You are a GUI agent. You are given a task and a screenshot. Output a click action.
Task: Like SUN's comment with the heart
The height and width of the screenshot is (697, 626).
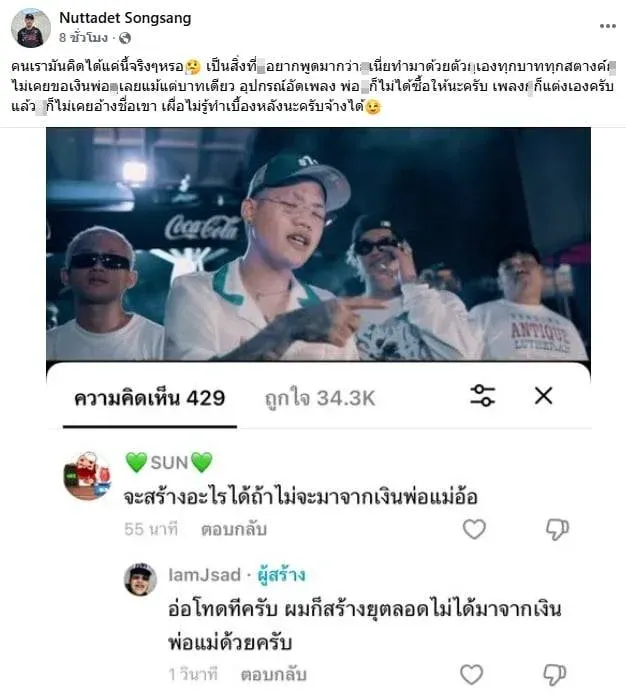coord(474,529)
